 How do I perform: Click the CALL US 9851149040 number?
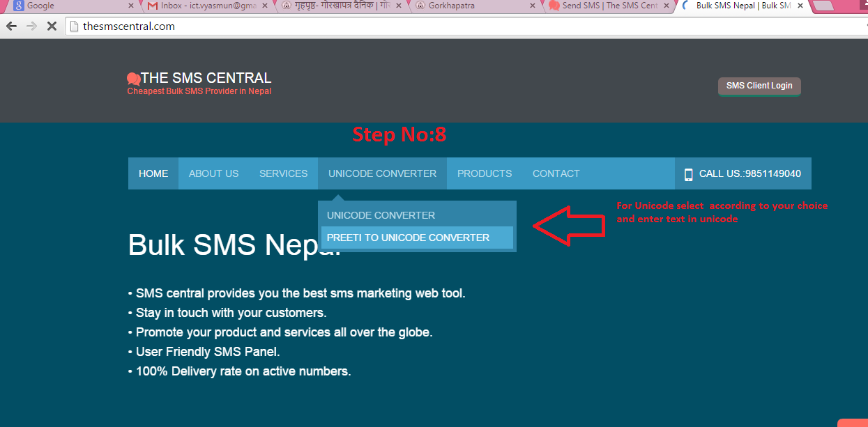[x=749, y=173]
